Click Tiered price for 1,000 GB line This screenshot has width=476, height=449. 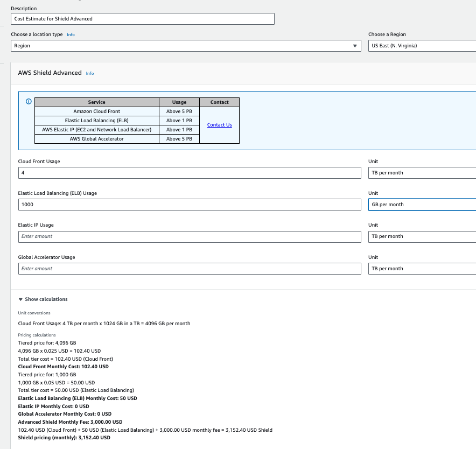pyautogui.click(x=47, y=375)
